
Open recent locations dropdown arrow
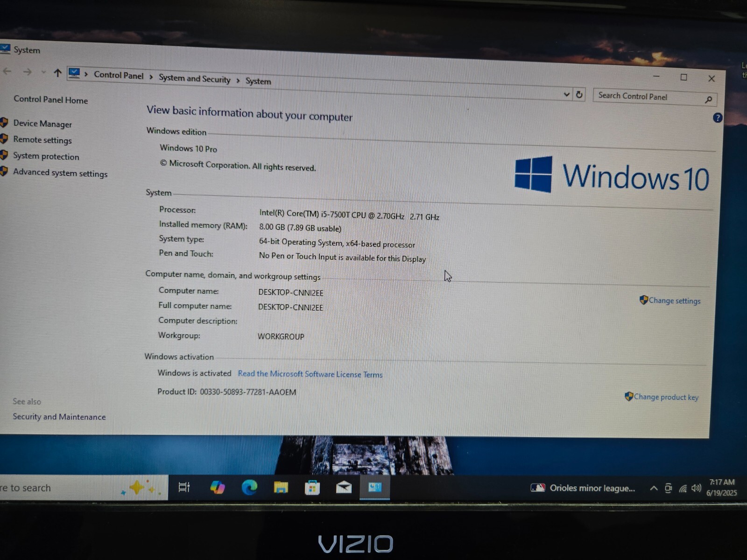pos(43,72)
